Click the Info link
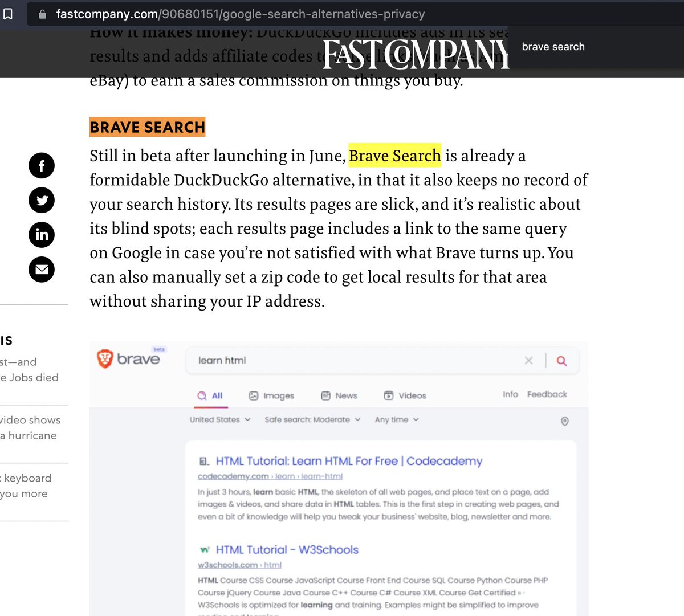Image resolution: width=684 pixels, height=616 pixels. 510,394
